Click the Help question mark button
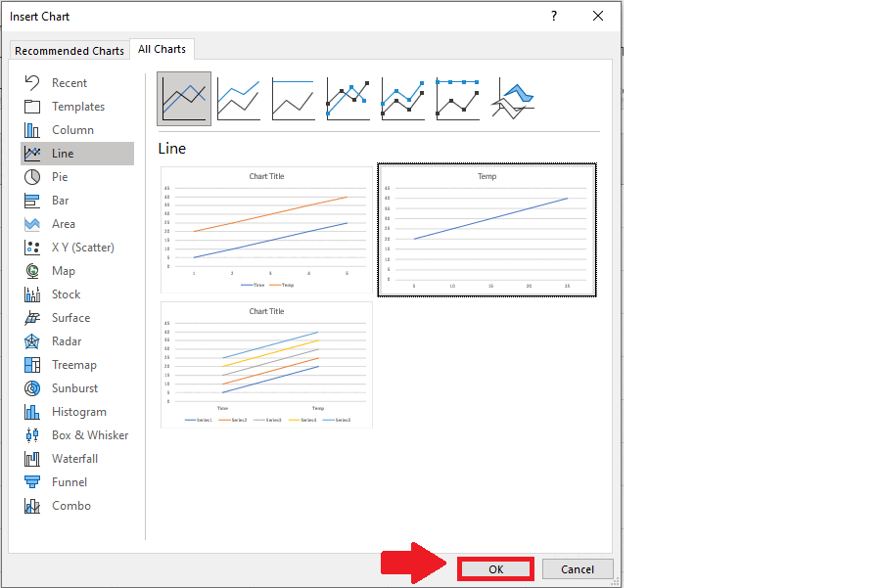Image resolution: width=881 pixels, height=588 pixels. pyautogui.click(x=554, y=17)
